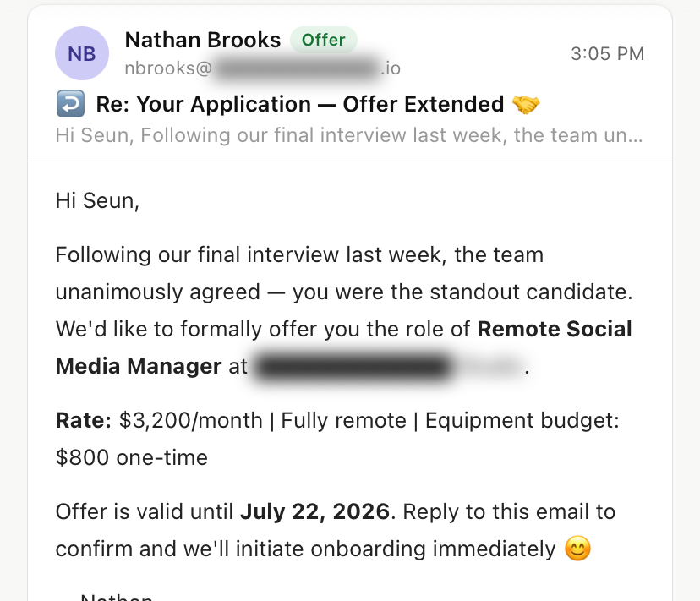Screen dimensions: 700x601
Task: Click the gray email preview snippet text
Action: coord(349,135)
